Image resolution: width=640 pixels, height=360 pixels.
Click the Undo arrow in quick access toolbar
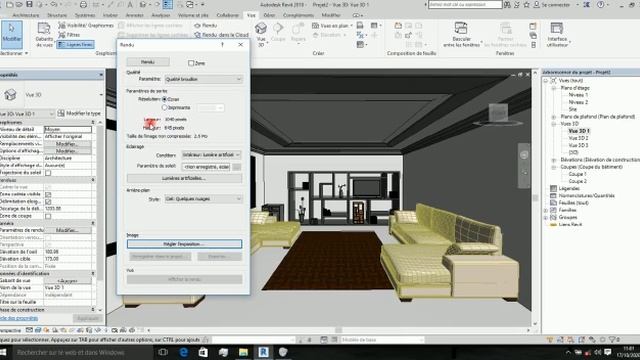point(54,4)
